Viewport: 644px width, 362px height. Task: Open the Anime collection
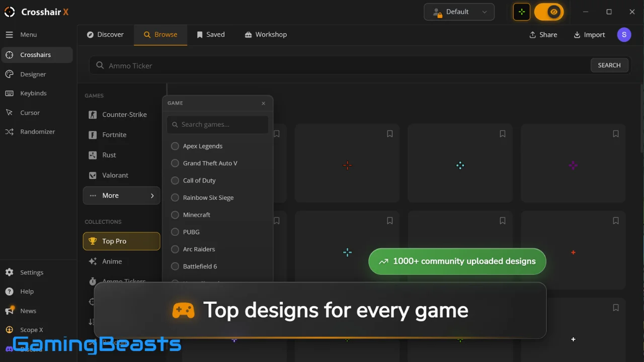click(x=121, y=261)
